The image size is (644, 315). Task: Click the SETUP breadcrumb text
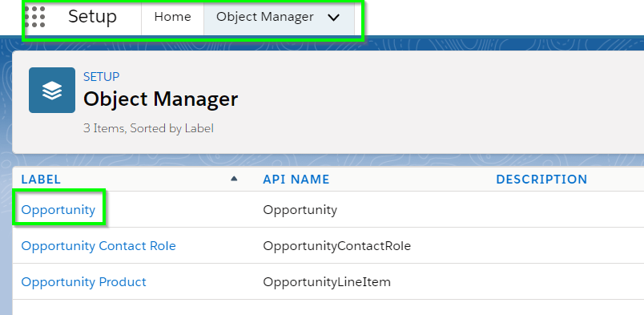coord(102,77)
